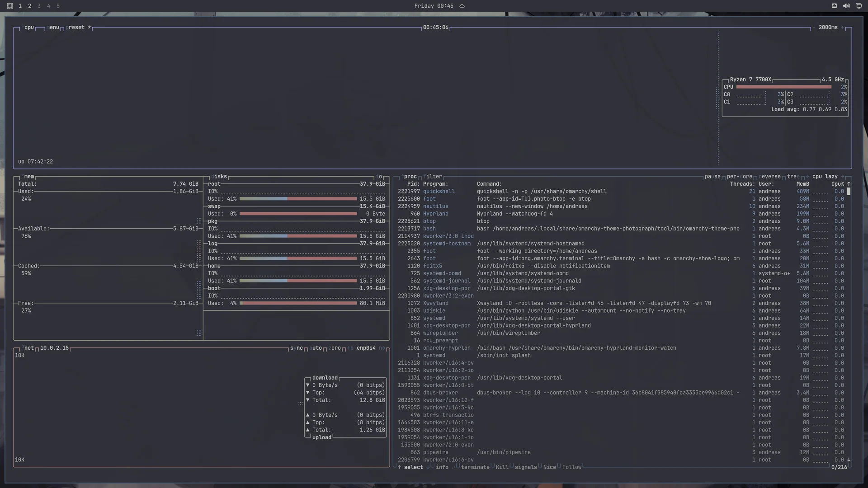Screen dimensions: 868x488
Task: Open the preset selector in cpu panel
Action: [x=75, y=28]
